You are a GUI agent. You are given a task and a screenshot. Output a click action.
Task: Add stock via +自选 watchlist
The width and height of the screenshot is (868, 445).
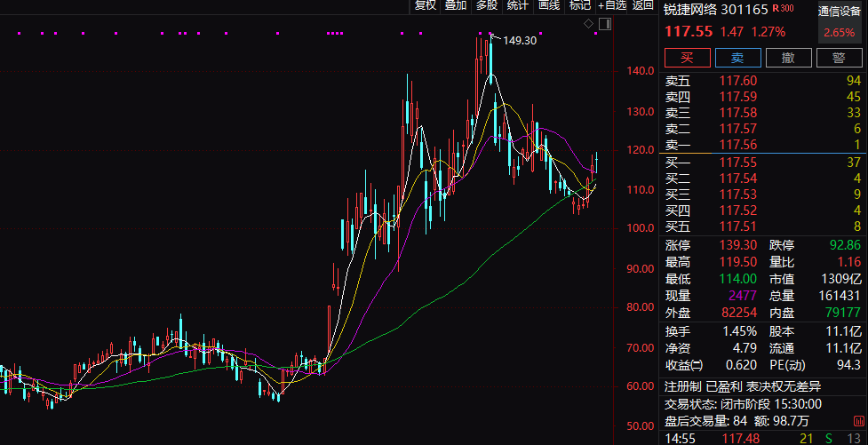click(612, 5)
